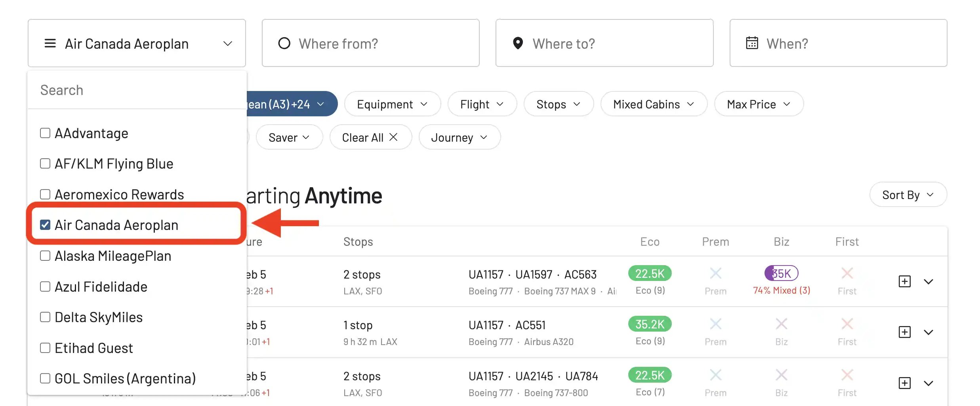The height and width of the screenshot is (406, 980).
Task: Click the Clear All button
Action: pos(370,137)
